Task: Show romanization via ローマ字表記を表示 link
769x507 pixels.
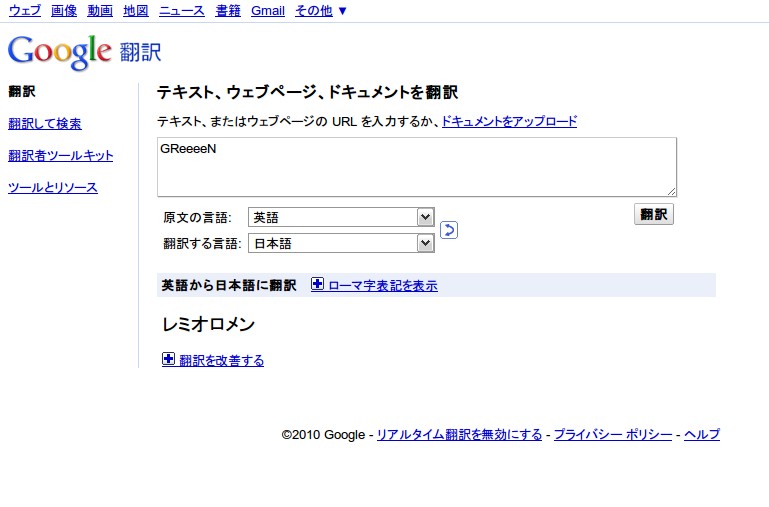Action: (383, 285)
